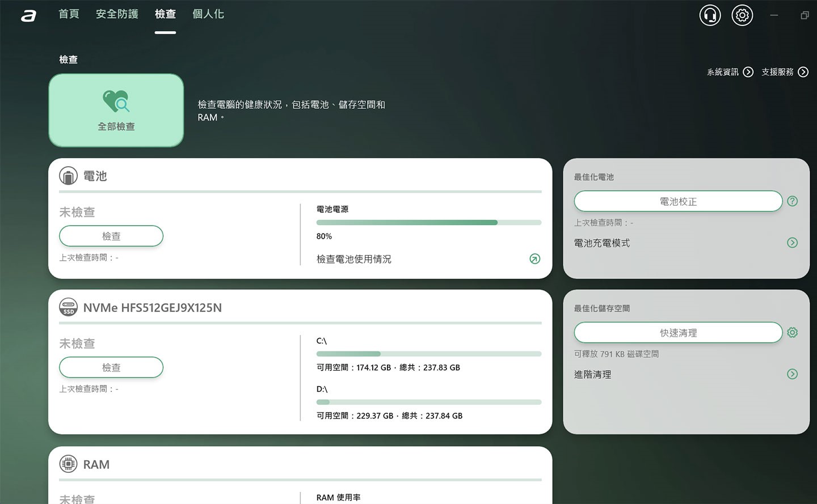The image size is (817, 504).
Task: Click the battery section icon
Action: (x=68, y=176)
